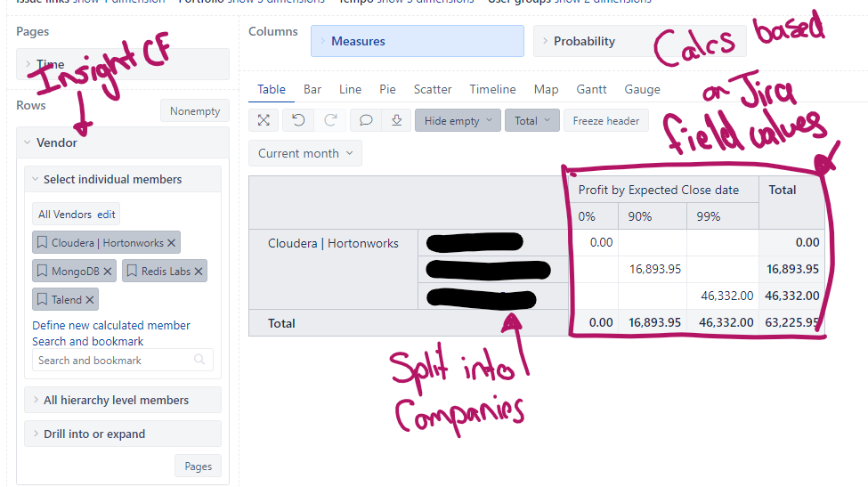Click Profit by Expected Close date header
The width and height of the screenshot is (868, 487).
pyautogui.click(x=663, y=190)
